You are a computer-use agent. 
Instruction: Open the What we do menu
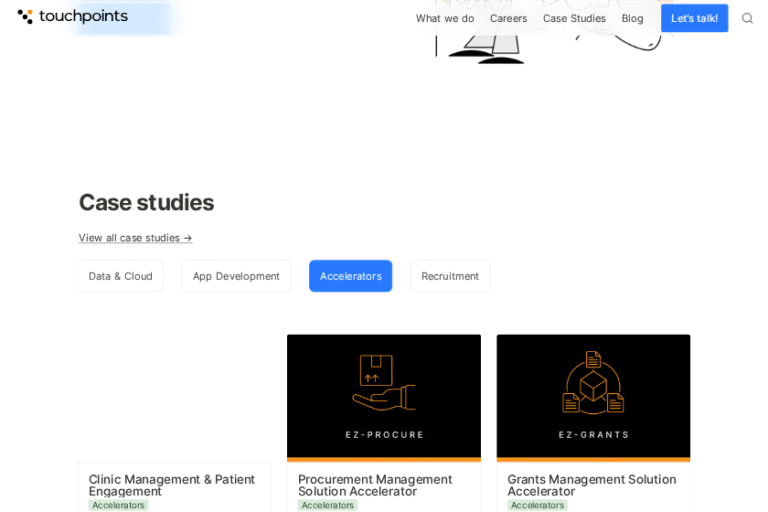[x=444, y=18]
